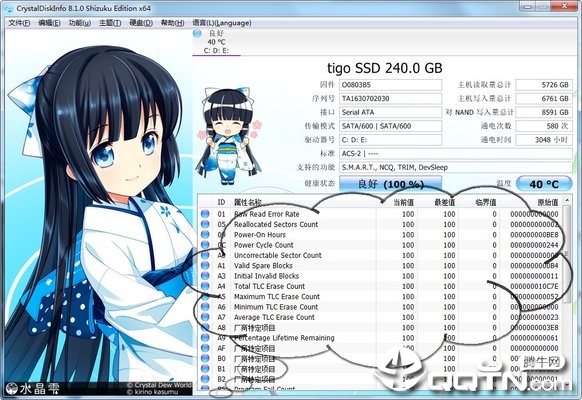Click the serial number field TA1630702030
582x400 pixels.
tap(390, 99)
